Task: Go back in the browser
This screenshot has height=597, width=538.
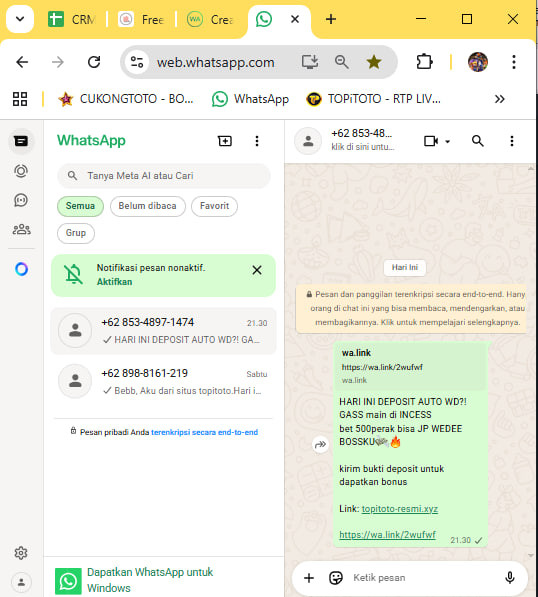Action: point(22,62)
